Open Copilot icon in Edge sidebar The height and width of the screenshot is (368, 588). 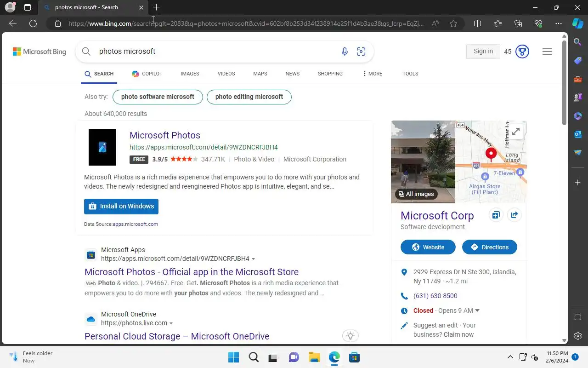click(578, 23)
